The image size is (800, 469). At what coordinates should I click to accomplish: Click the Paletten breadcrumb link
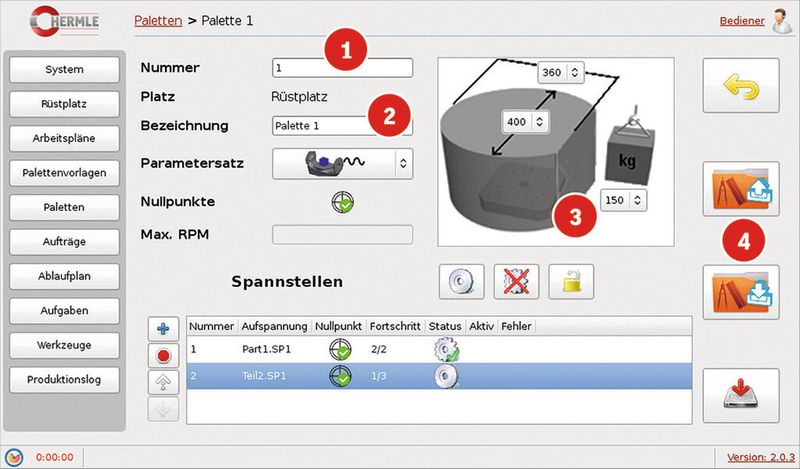158,21
